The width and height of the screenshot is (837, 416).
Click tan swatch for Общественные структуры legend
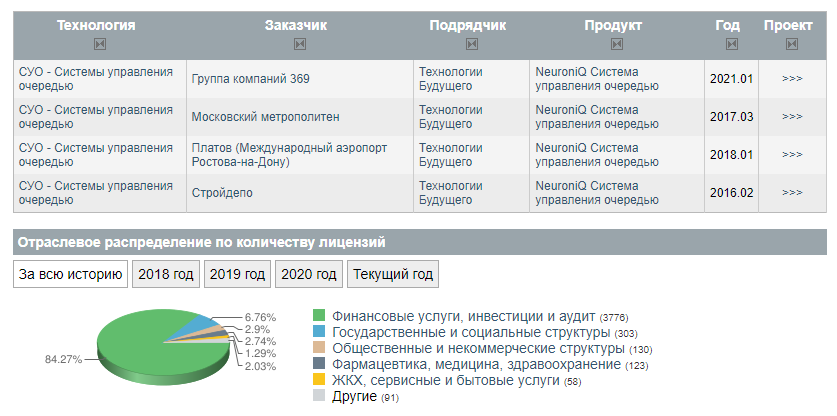pos(319,348)
